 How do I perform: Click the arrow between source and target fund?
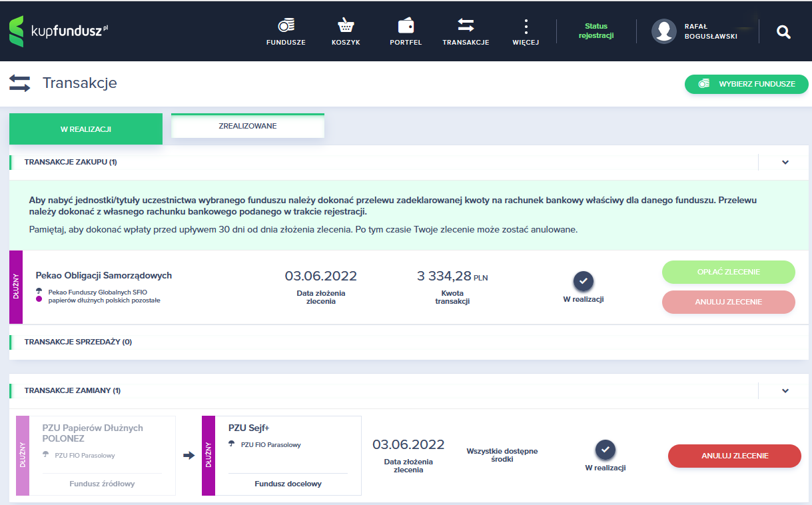[189, 456]
